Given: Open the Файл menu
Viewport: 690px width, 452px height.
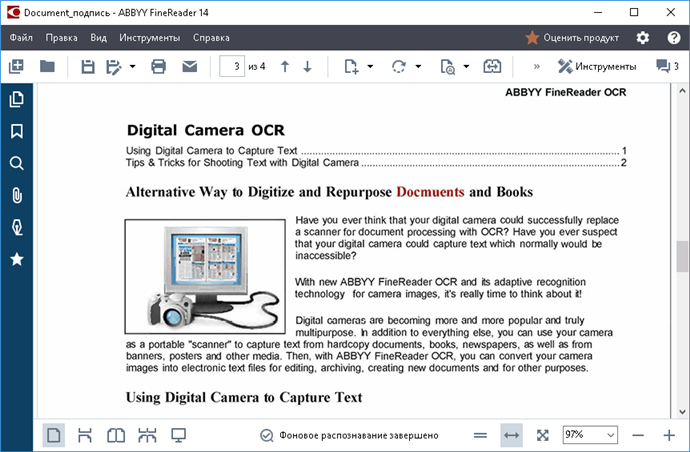Looking at the screenshot, I should (21, 38).
